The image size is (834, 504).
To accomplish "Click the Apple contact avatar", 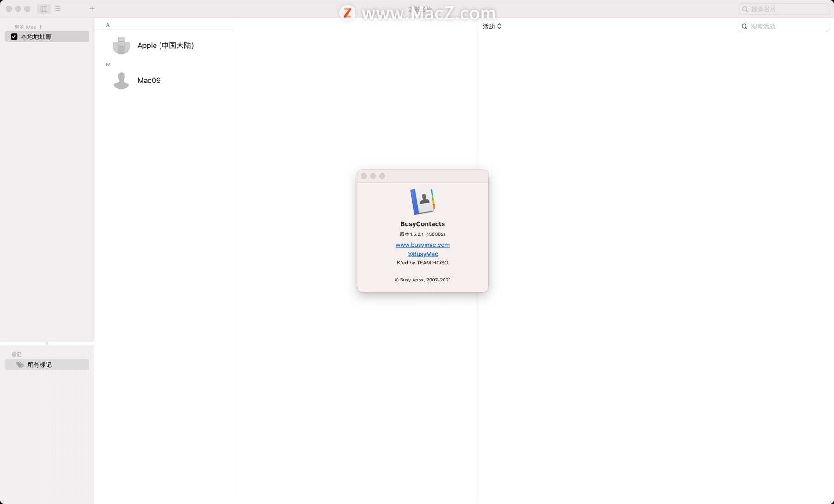I will (x=121, y=45).
